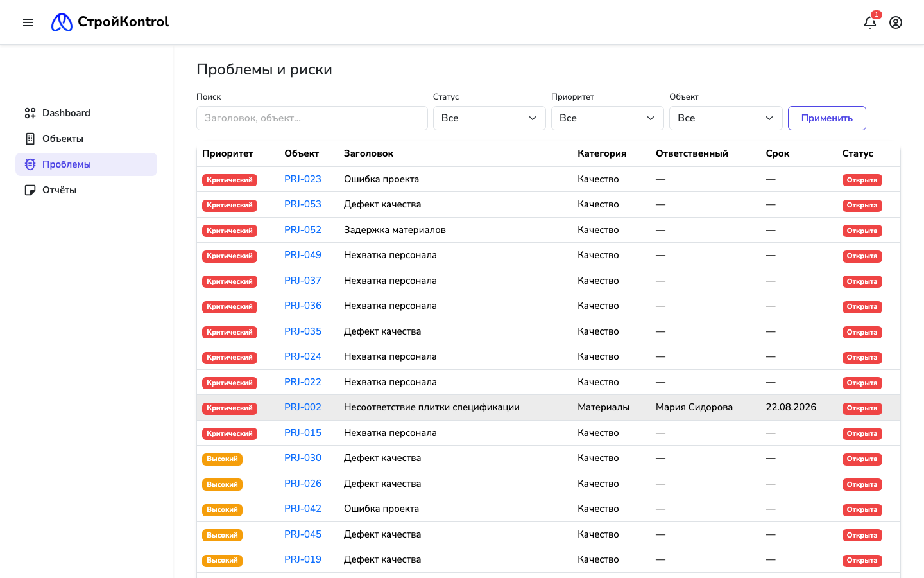
Task: Click the Приоритет column header
Action: point(227,153)
